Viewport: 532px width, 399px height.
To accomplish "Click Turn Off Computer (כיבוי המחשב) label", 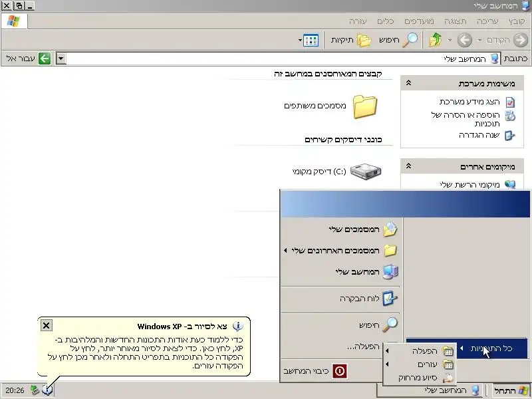I will (x=306, y=371).
